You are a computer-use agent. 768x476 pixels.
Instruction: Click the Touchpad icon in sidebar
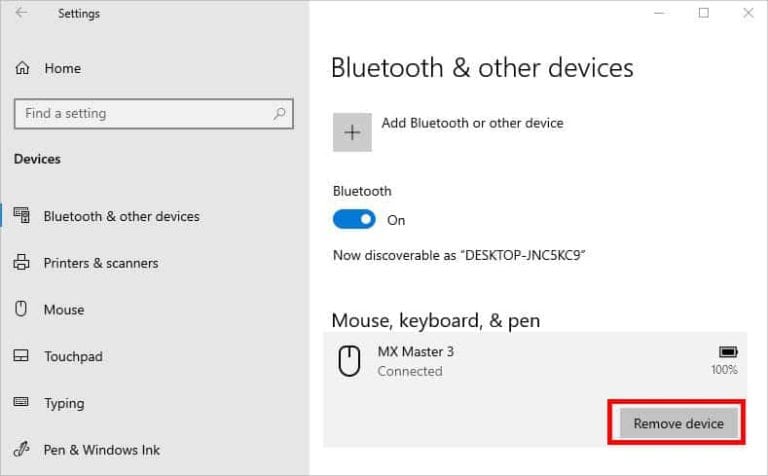tap(22, 356)
